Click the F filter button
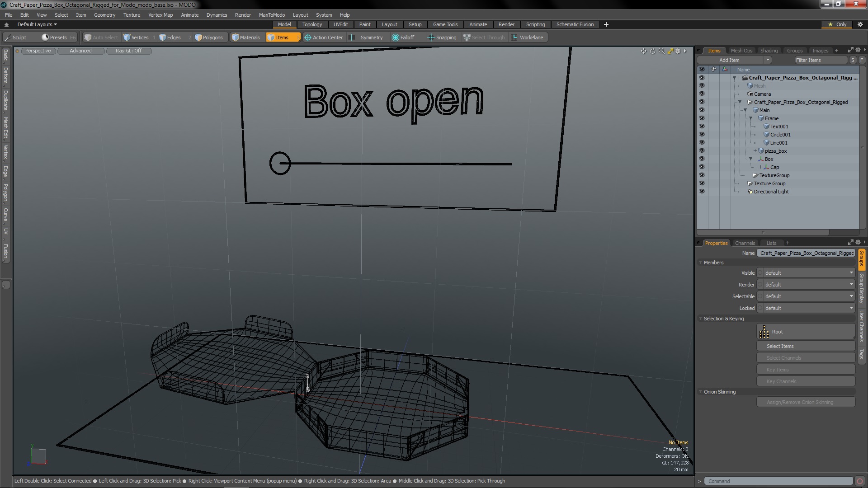Image resolution: width=868 pixels, height=488 pixels. click(x=862, y=60)
